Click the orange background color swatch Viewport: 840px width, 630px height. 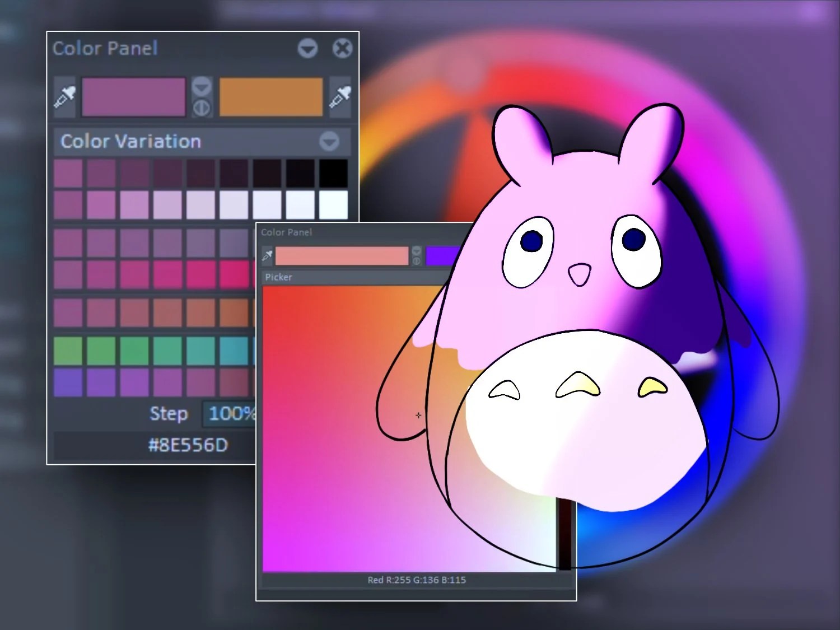270,96
